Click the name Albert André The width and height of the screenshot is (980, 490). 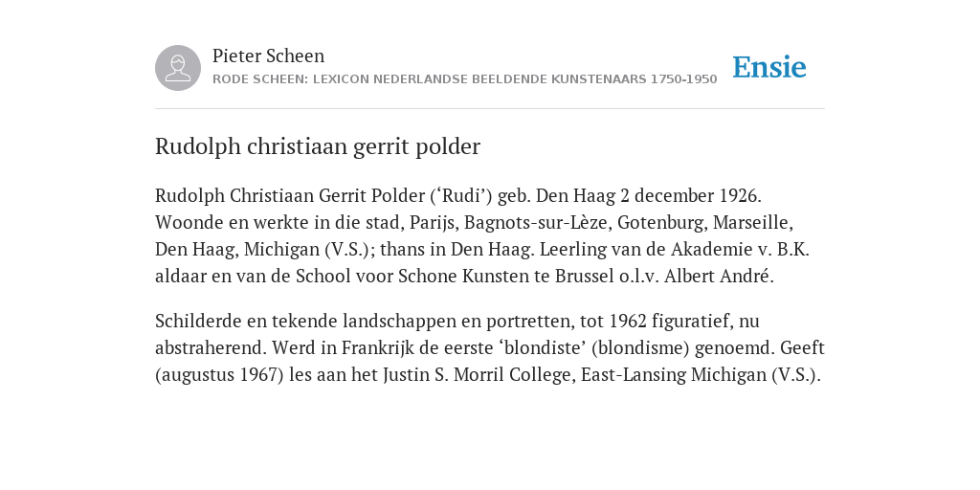point(719,277)
